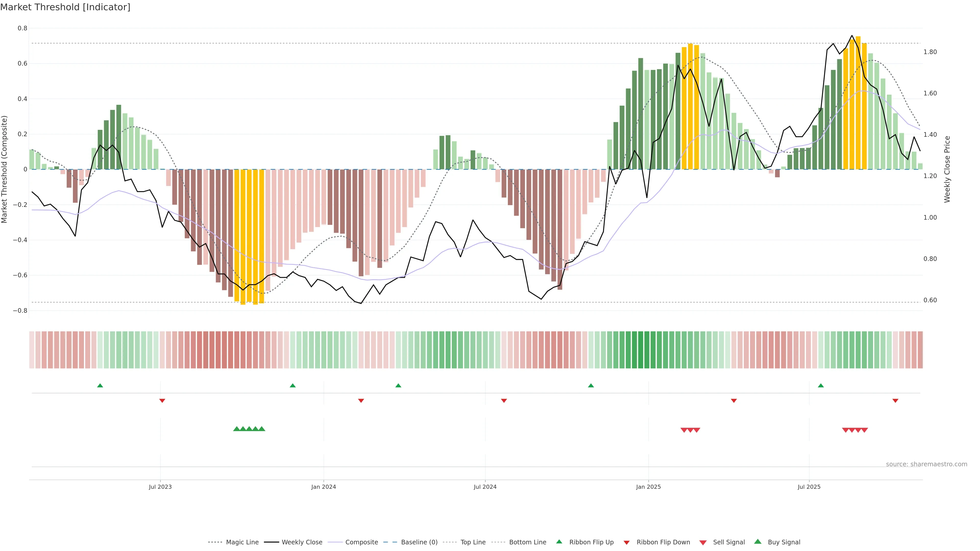The height and width of the screenshot is (551, 980).
Task: Click the leftmost green Ribbon Flip Up marker
Action: [x=100, y=386]
